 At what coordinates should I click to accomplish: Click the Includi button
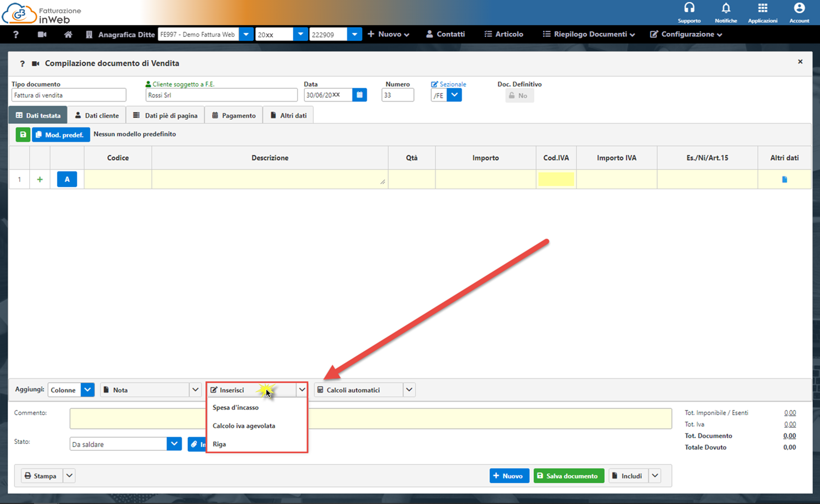[x=628, y=476]
